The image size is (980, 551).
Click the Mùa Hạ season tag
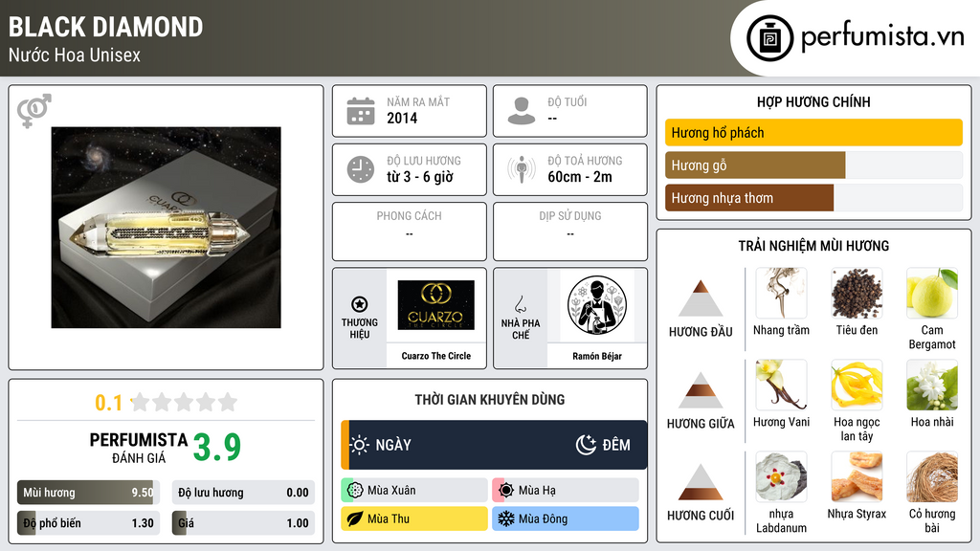[566, 491]
